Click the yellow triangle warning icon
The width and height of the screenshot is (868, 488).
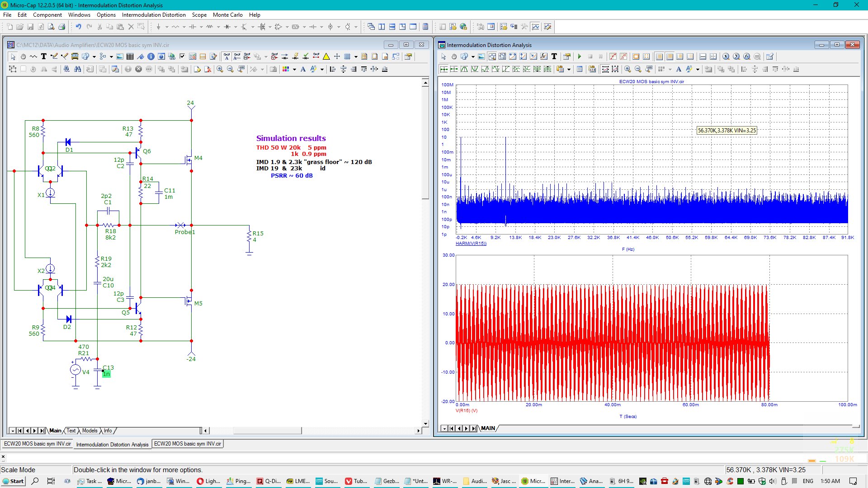coord(326,56)
